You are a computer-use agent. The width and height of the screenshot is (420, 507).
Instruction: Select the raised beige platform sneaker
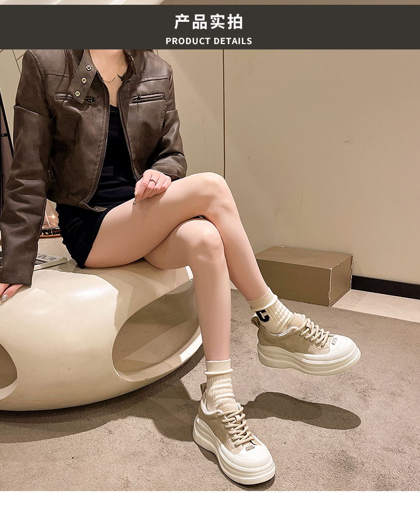pos(307,345)
